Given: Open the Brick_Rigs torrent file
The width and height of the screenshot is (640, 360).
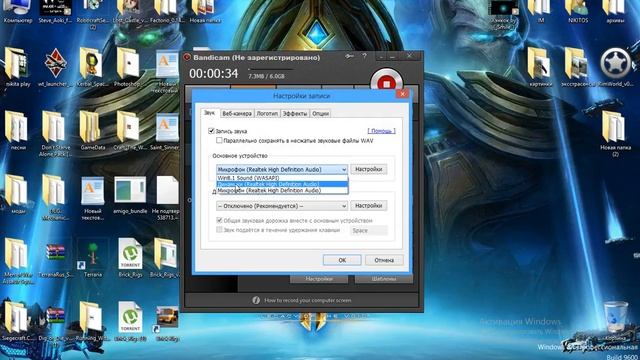Looking at the screenshot, I should pos(130,259).
